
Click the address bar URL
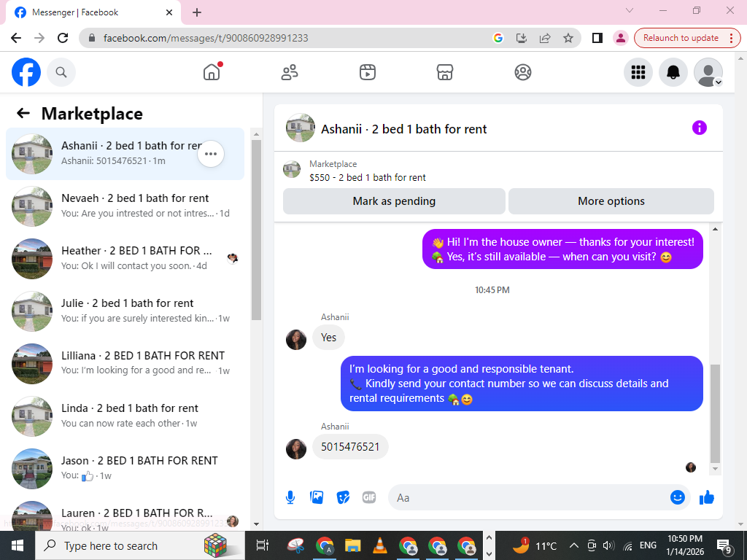click(x=206, y=38)
